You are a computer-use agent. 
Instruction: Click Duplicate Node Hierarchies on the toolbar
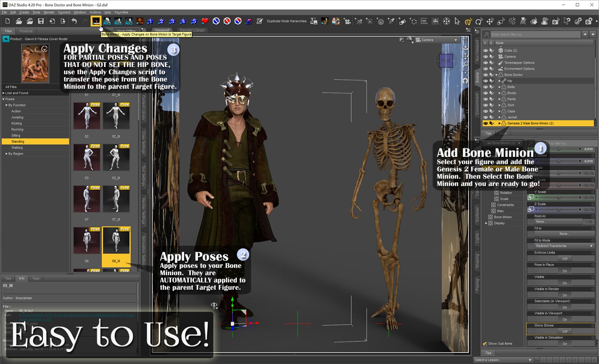click(x=287, y=21)
